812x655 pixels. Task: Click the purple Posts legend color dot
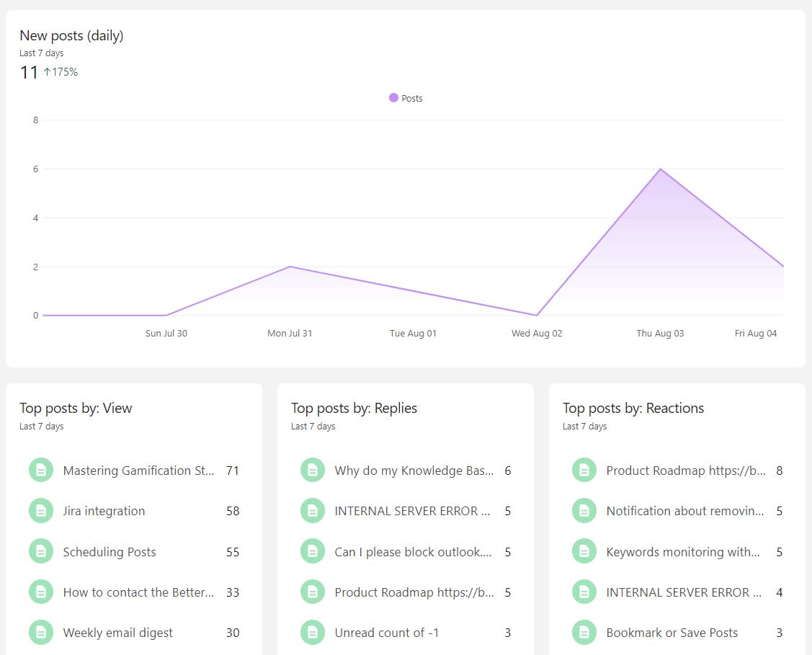[393, 98]
